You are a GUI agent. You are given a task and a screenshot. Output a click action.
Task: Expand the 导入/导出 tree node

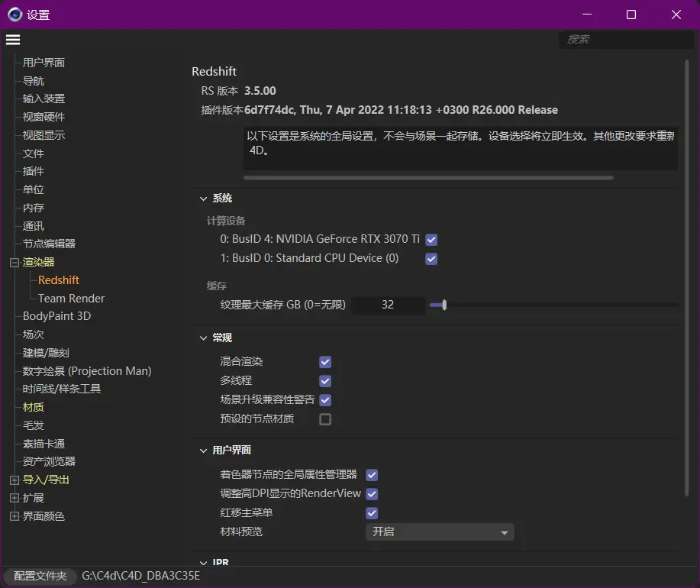coord(14,480)
